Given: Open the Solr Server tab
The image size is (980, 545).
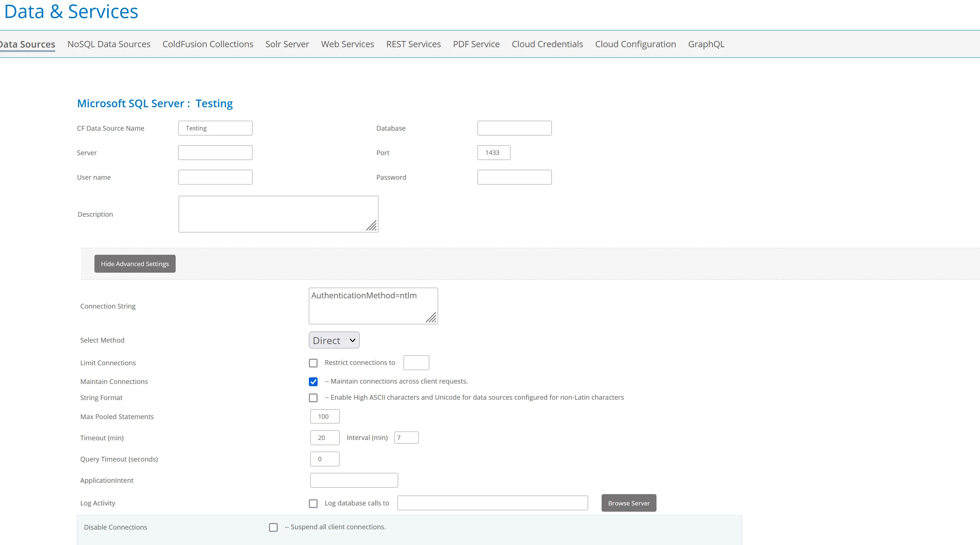Looking at the screenshot, I should coord(287,44).
